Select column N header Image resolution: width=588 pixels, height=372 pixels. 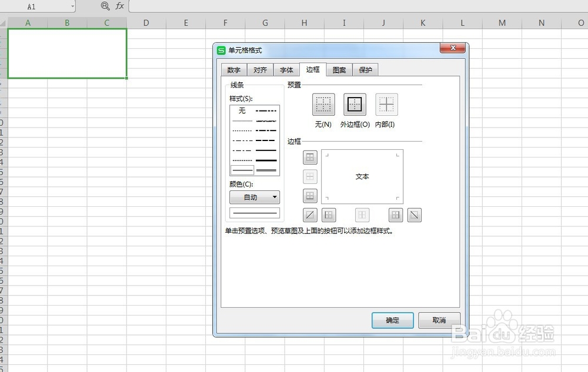coord(542,23)
